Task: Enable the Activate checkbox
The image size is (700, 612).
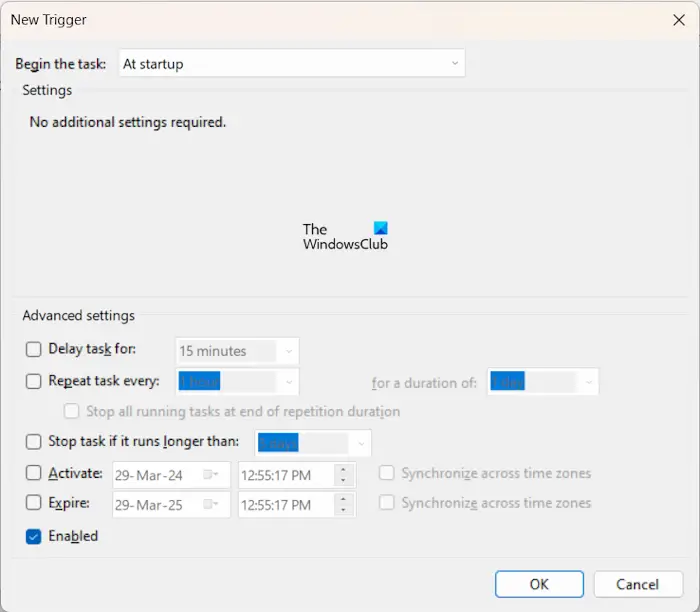Action: coord(33,473)
